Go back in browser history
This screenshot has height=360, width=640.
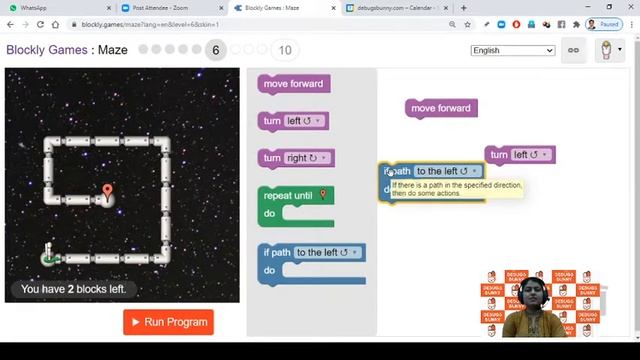point(11,24)
